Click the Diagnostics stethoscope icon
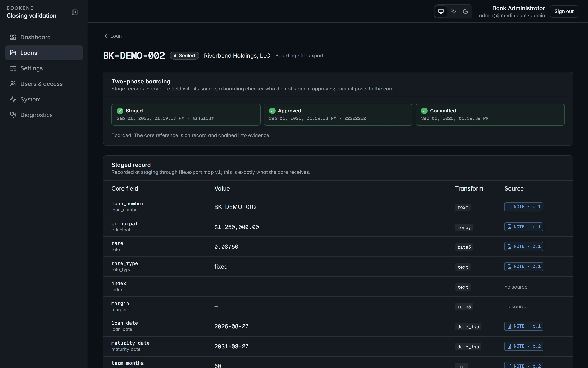Viewport: 588px width, 368px height. (13, 115)
